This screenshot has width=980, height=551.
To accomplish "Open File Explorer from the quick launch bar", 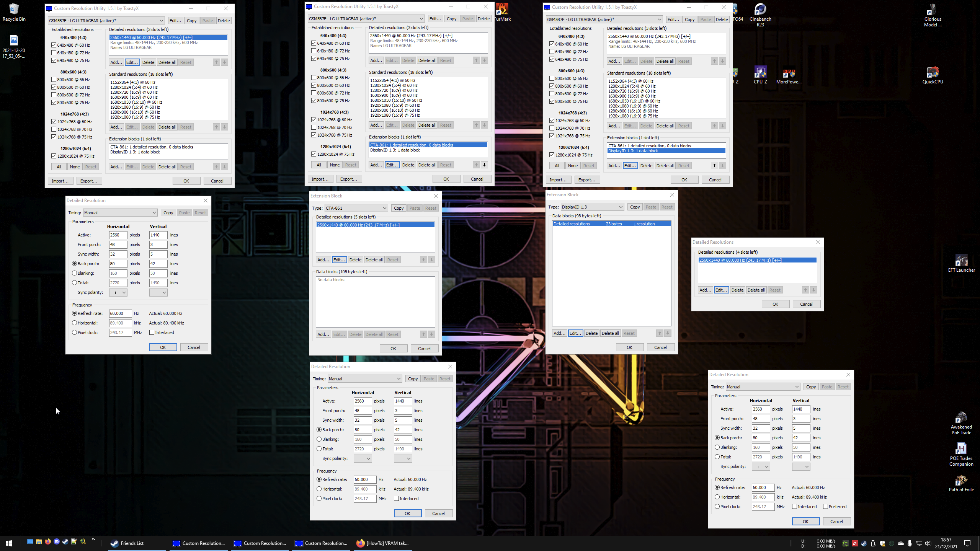I will 39,542.
